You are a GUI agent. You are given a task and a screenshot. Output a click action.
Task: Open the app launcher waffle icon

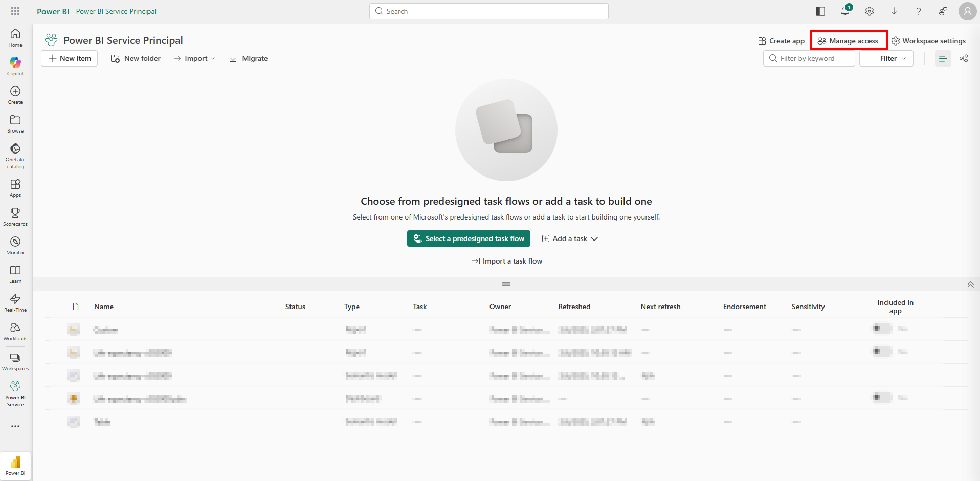click(15, 11)
